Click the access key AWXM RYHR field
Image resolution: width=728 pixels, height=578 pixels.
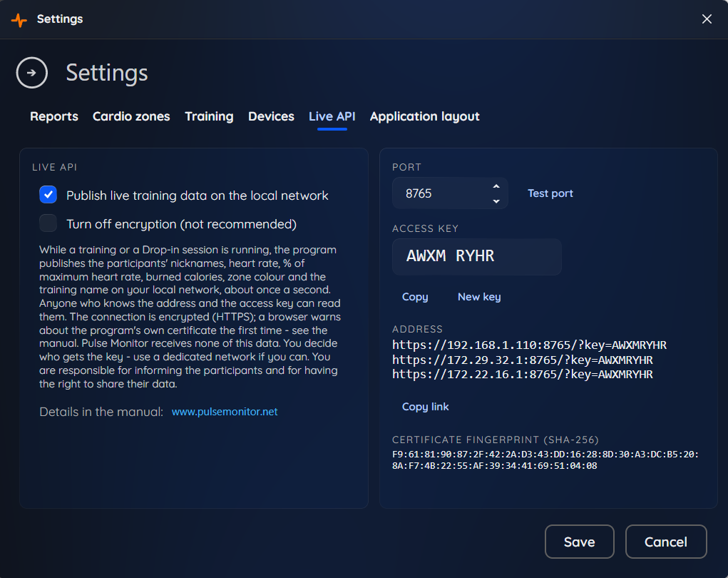coord(477,256)
